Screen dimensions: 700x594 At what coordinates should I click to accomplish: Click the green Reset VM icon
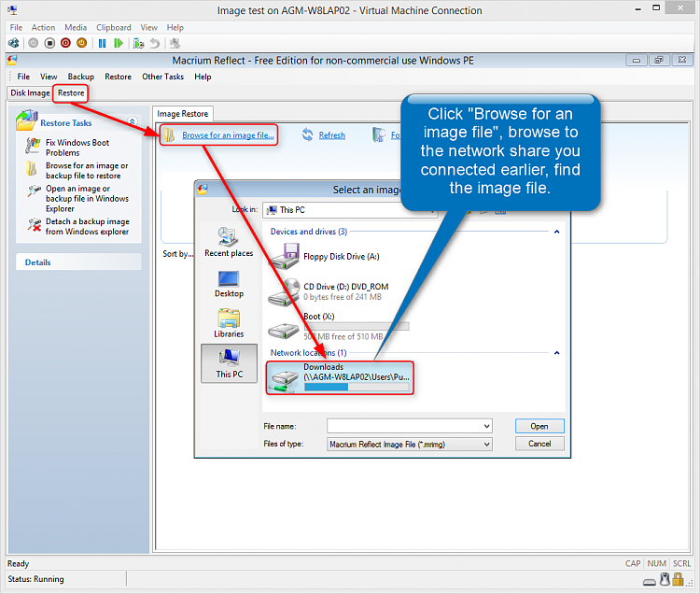(x=119, y=43)
